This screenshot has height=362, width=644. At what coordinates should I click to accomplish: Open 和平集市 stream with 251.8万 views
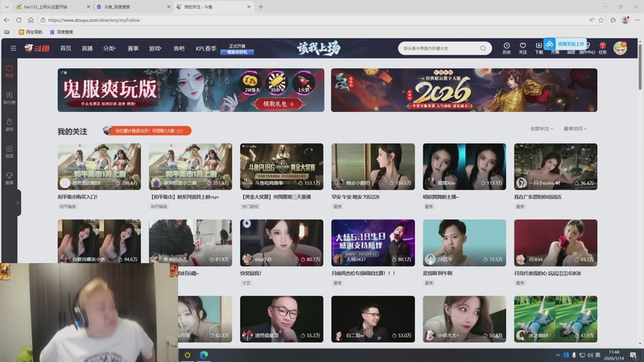click(x=190, y=167)
